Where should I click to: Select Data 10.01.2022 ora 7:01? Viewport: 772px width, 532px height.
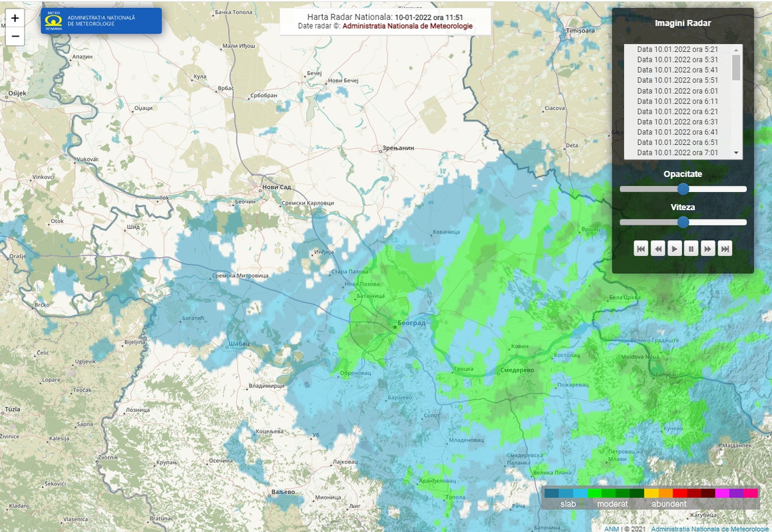677,152
